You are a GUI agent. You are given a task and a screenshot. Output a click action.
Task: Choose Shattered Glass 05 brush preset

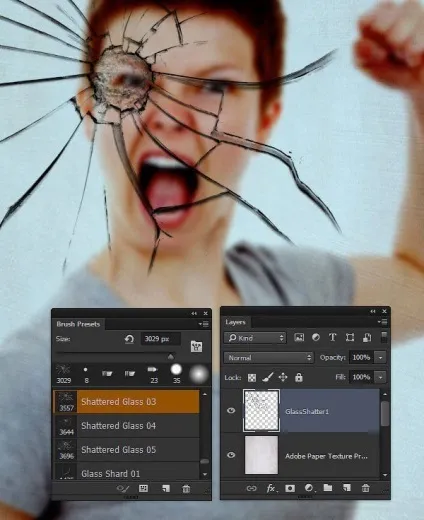pyautogui.click(x=126, y=450)
